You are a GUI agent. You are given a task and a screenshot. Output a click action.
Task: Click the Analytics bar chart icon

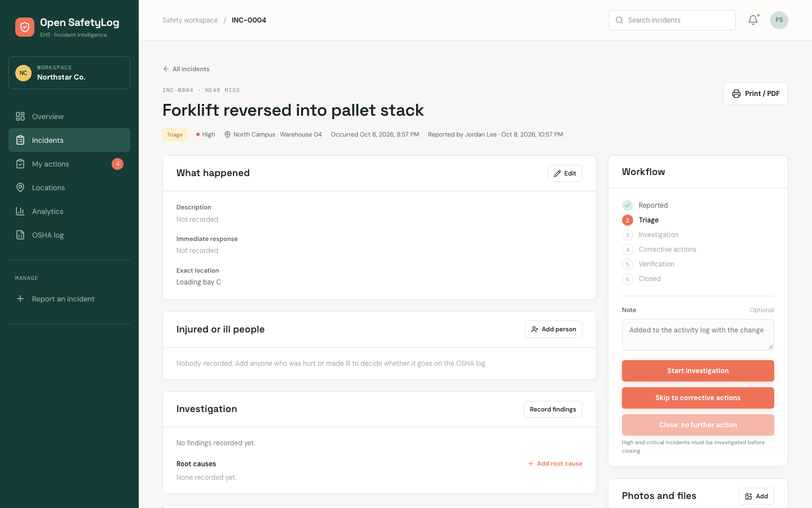coord(20,211)
